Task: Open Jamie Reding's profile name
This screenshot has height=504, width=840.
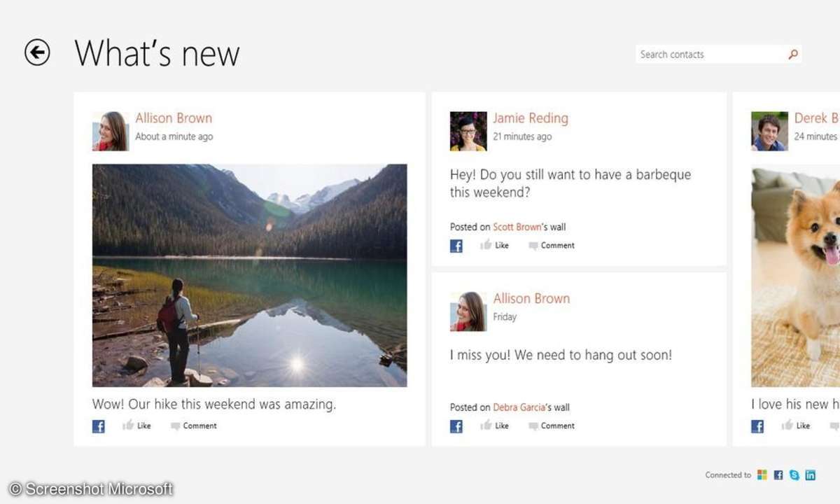Action: click(x=531, y=118)
